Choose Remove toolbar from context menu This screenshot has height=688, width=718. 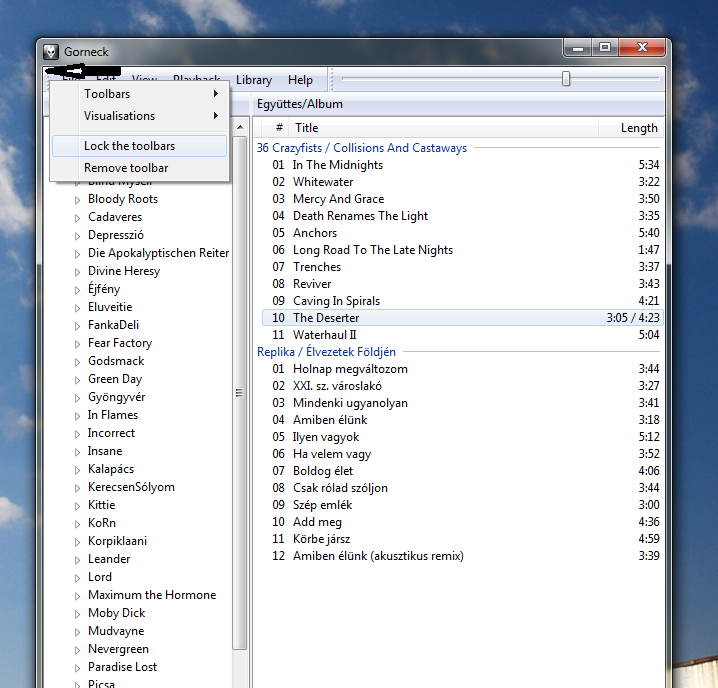[x=139, y=168]
